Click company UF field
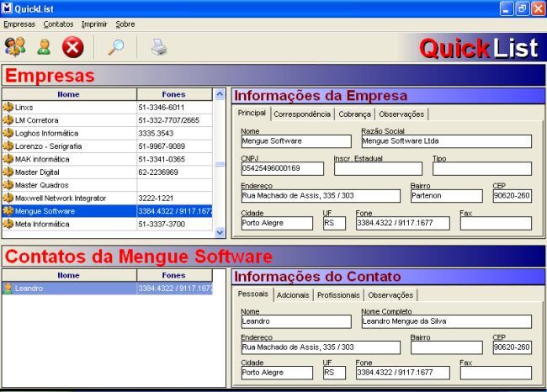This screenshot has height=392, width=547. click(x=334, y=223)
